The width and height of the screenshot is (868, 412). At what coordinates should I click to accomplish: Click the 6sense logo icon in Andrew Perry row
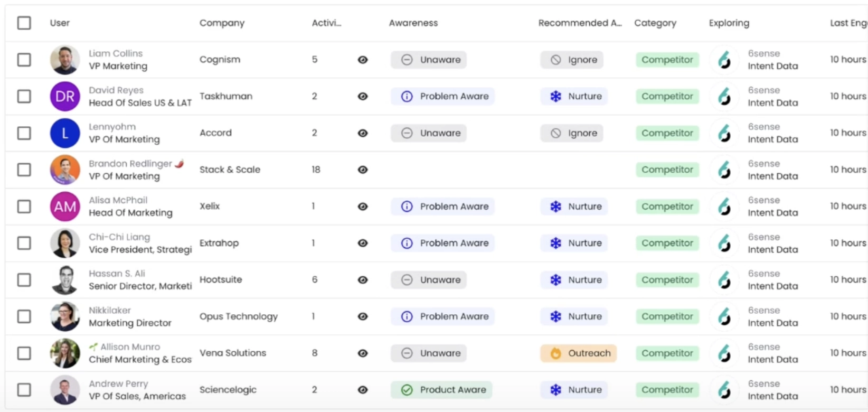(724, 390)
